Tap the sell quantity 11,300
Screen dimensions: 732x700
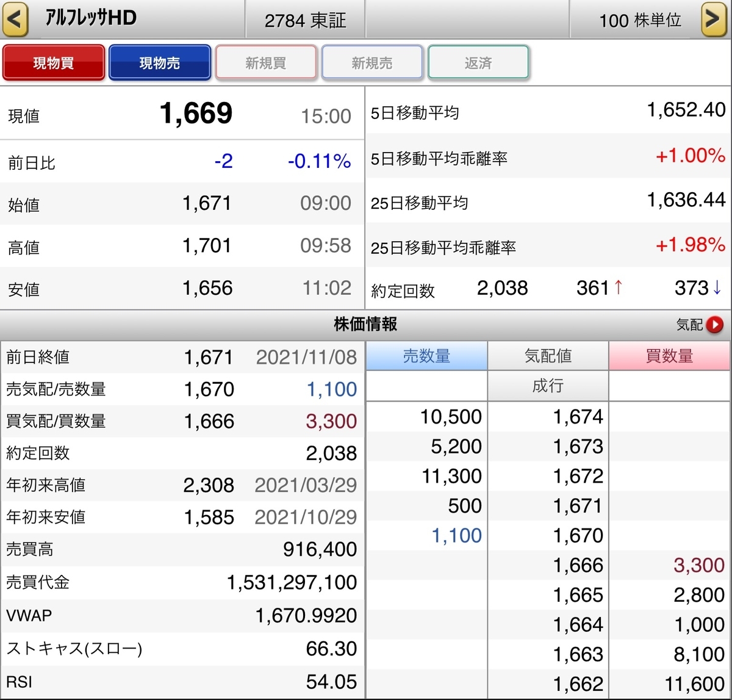452,477
